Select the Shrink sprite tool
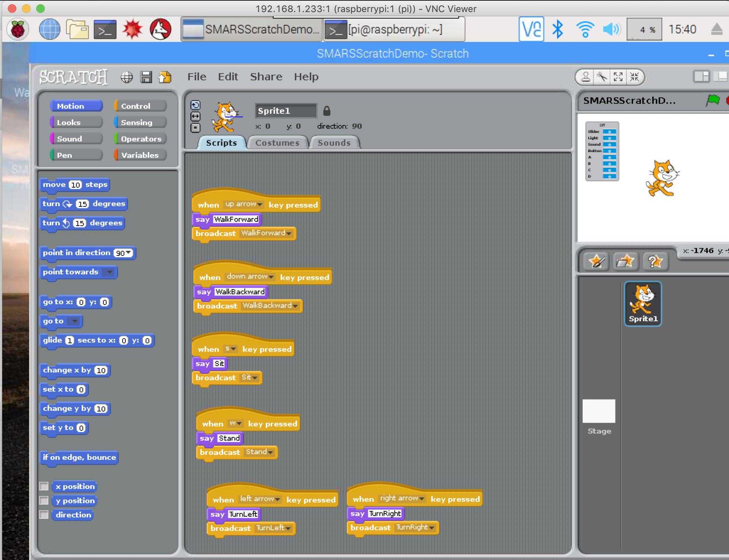The image size is (729, 560). point(634,77)
